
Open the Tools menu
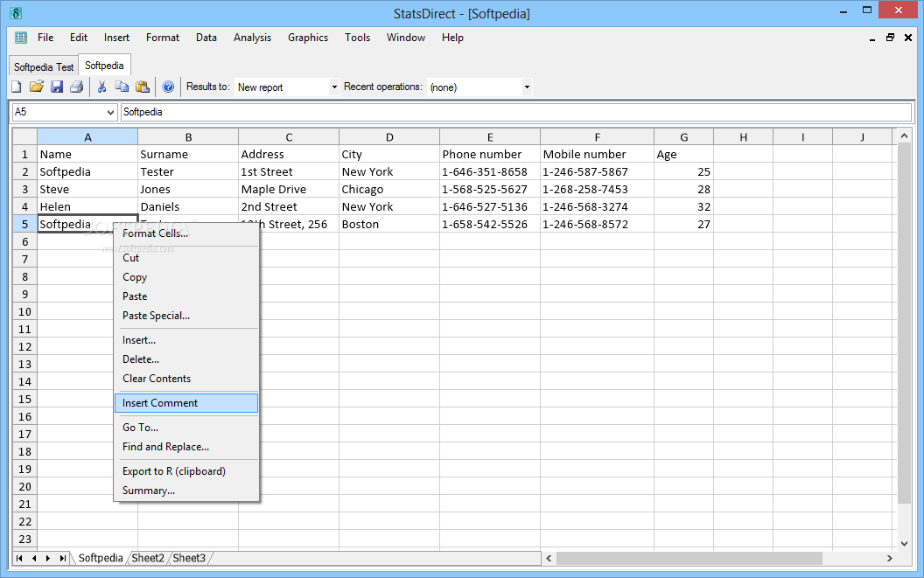pos(357,38)
